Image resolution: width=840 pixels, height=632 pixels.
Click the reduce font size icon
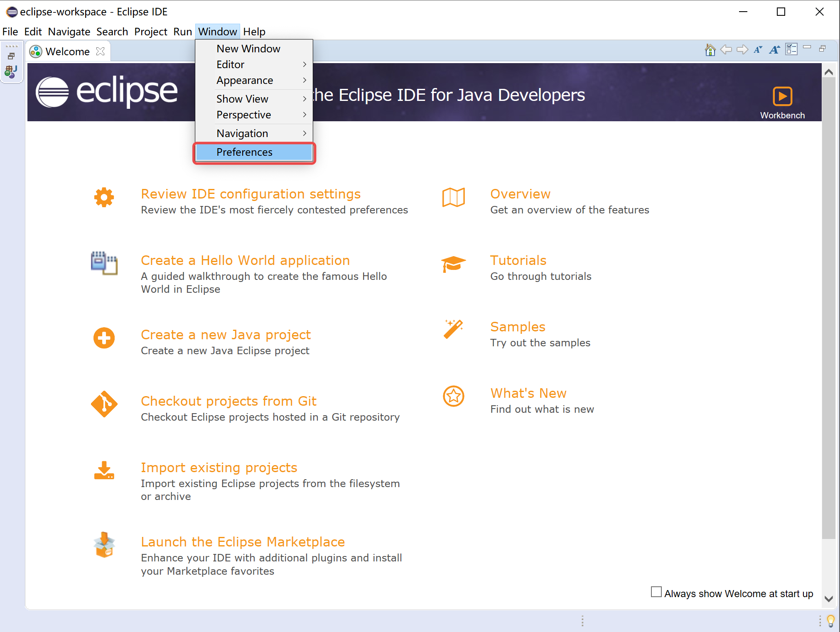(758, 50)
